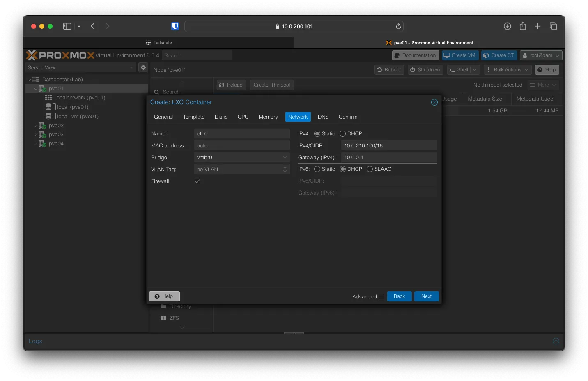Switch to the CPU tab

[243, 117]
